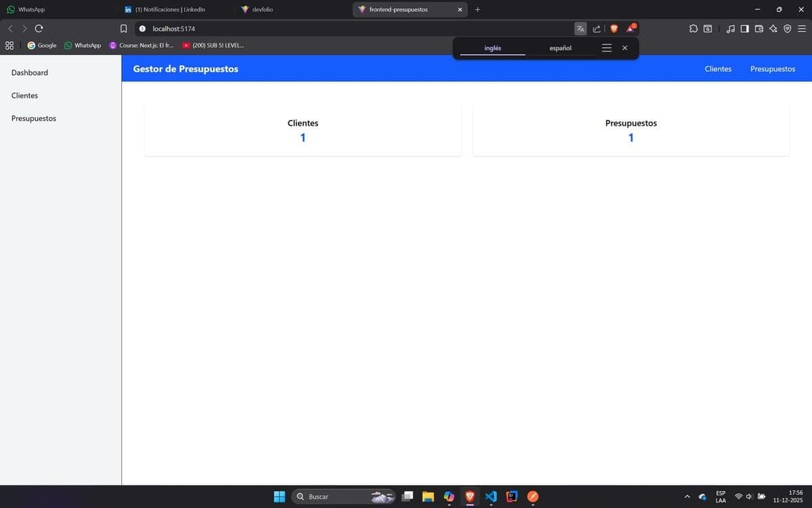This screenshot has height=508, width=812.
Task: Open the Copilot taskbar icon
Action: point(449,496)
